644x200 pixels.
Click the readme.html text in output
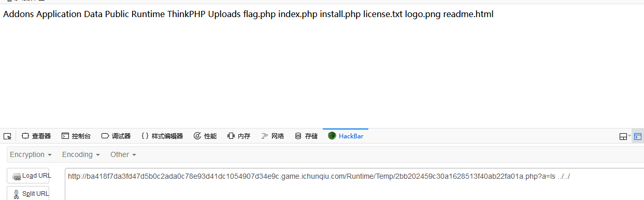(x=468, y=15)
